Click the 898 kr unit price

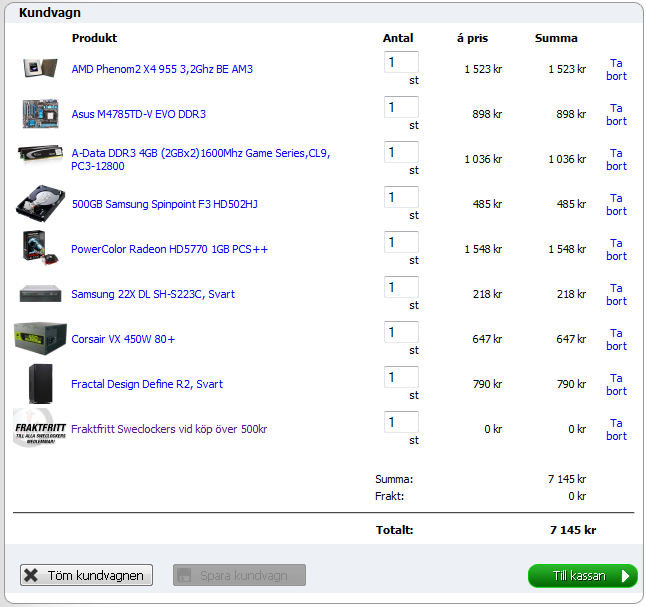tap(487, 114)
